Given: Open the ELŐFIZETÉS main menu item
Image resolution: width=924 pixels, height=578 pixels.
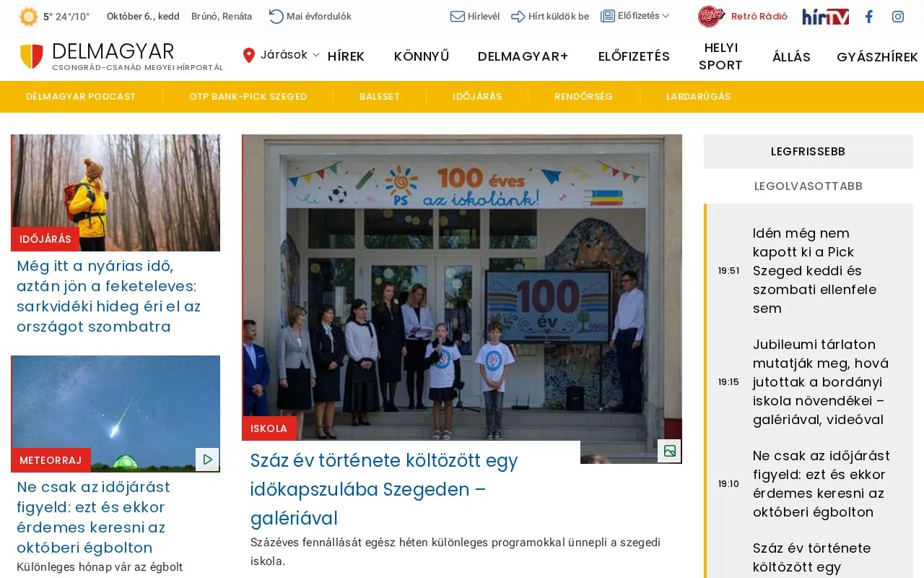Looking at the screenshot, I should [634, 56].
